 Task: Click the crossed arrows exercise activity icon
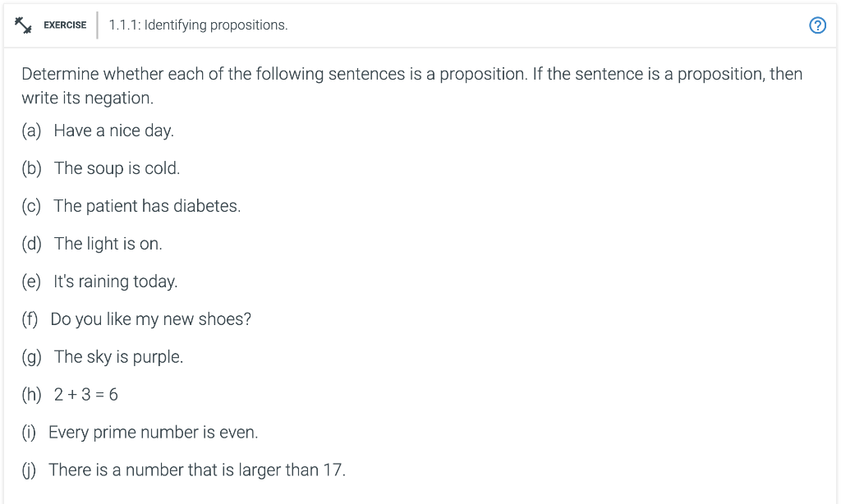tap(24, 24)
